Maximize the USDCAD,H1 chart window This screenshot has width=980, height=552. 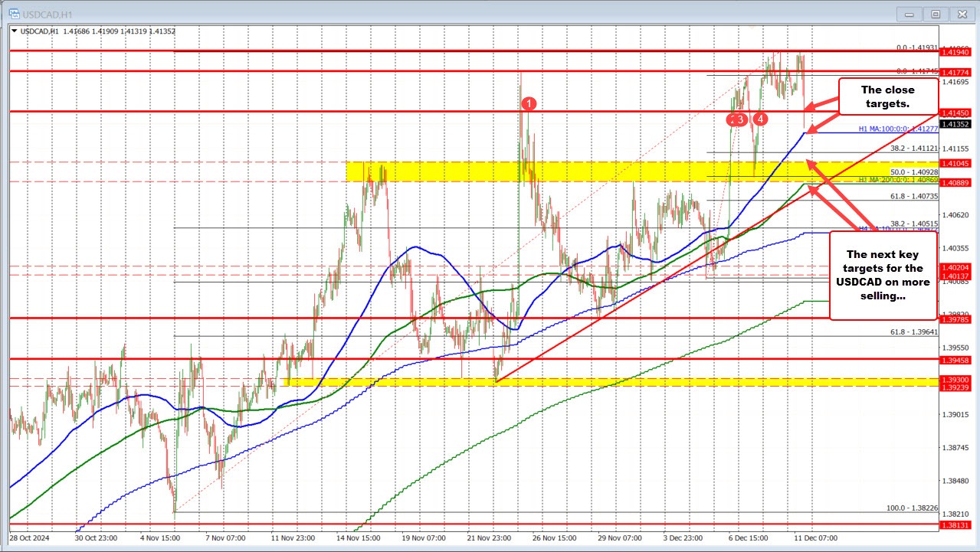[936, 15]
